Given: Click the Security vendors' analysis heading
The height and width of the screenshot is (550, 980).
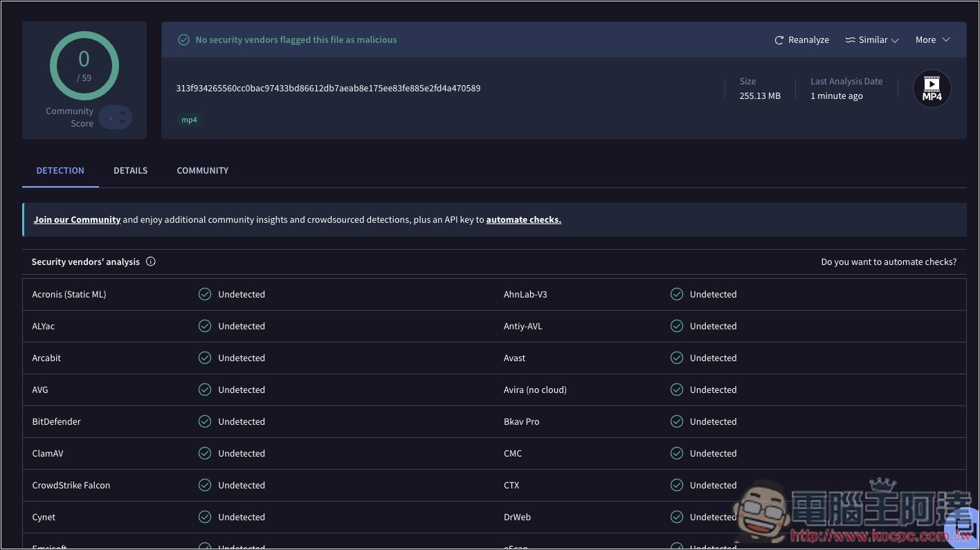Looking at the screenshot, I should click(86, 262).
